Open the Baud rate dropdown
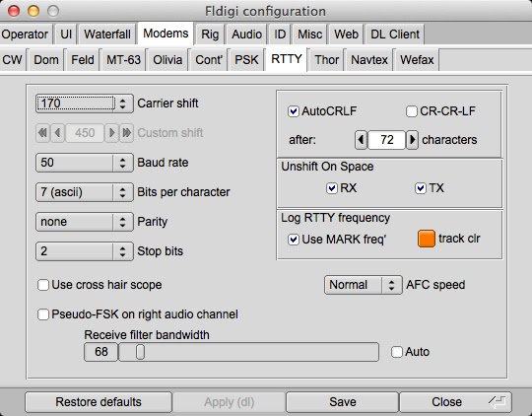532x416 pixels. (85, 163)
